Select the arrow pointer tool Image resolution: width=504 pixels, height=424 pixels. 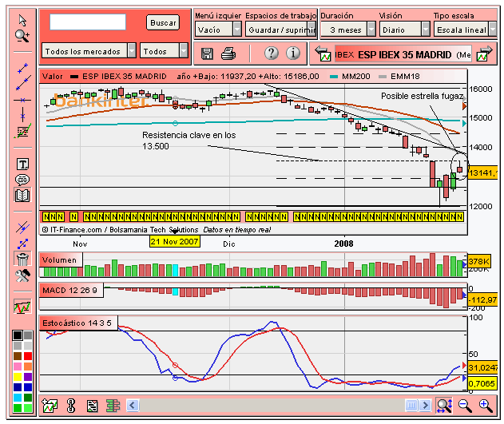22,20
